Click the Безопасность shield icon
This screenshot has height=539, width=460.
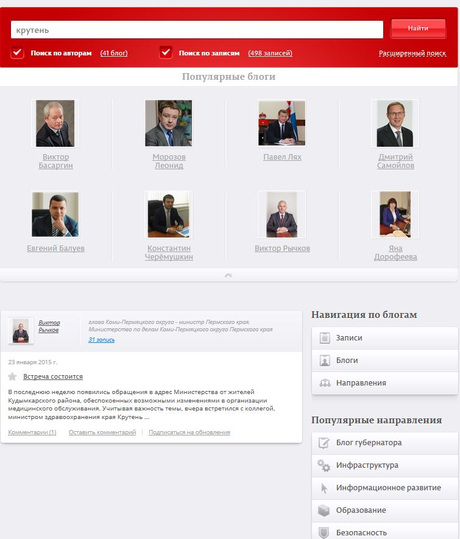point(324,532)
